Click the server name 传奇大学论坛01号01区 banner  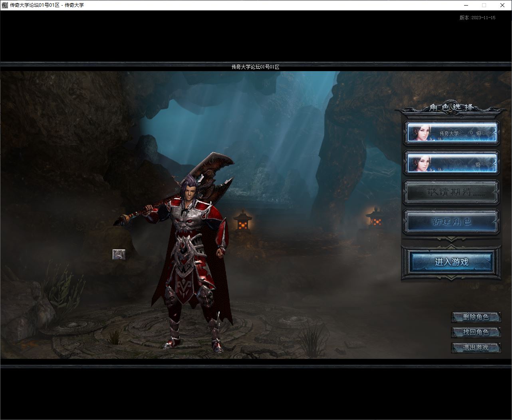tap(256, 67)
